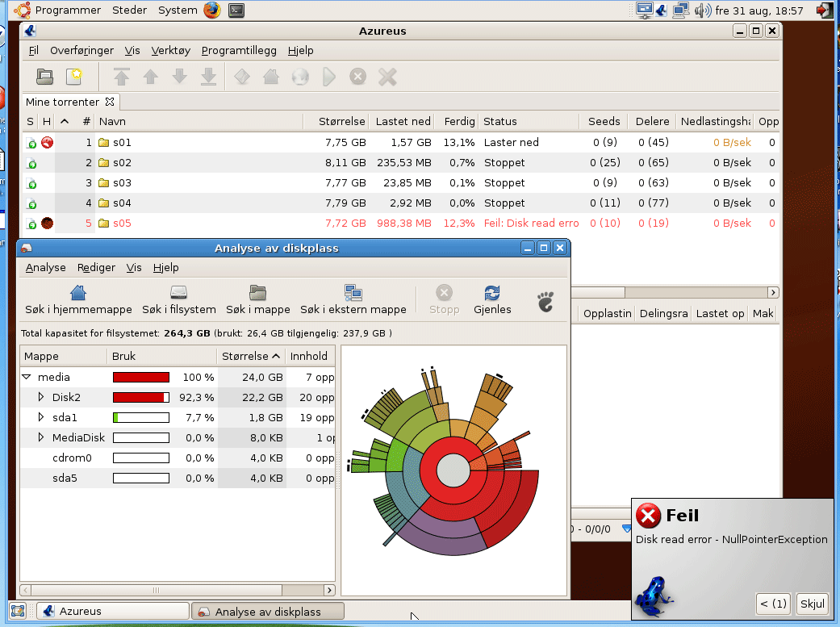Viewport: 840px width, 627px height.
Task: Click the right arrow of Azureus horizontal scrollbar
Action: click(772, 292)
